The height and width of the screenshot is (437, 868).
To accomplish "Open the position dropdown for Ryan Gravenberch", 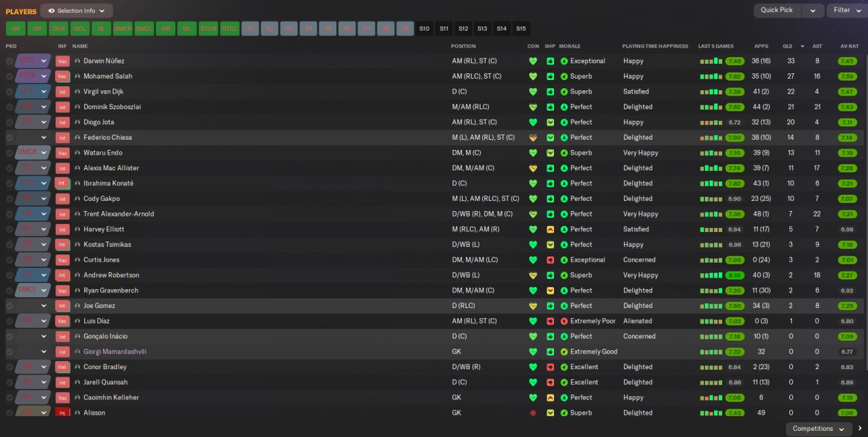I will click(x=44, y=290).
